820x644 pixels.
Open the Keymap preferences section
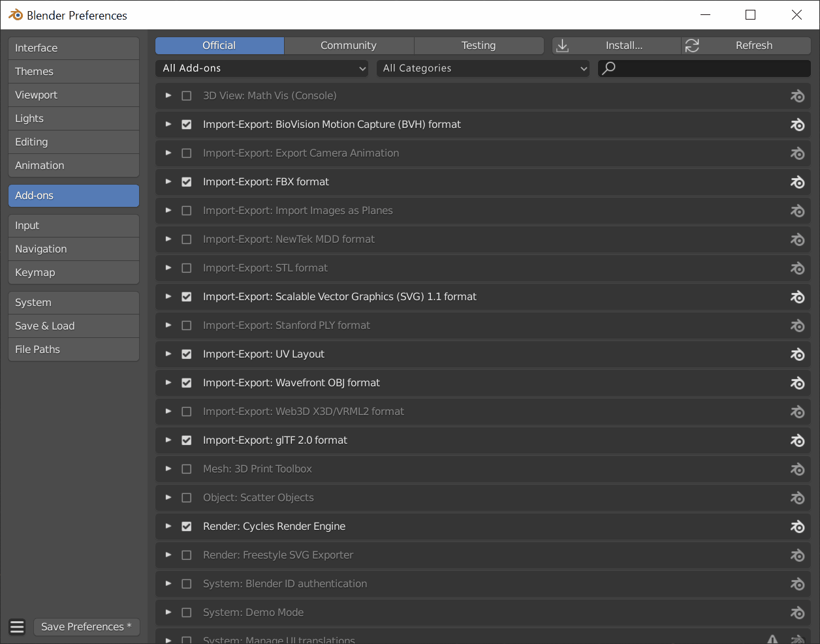tap(74, 273)
